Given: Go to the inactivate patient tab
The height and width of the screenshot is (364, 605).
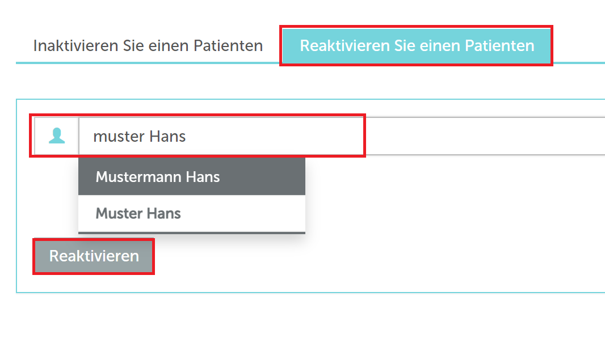Looking at the screenshot, I should coord(148,45).
